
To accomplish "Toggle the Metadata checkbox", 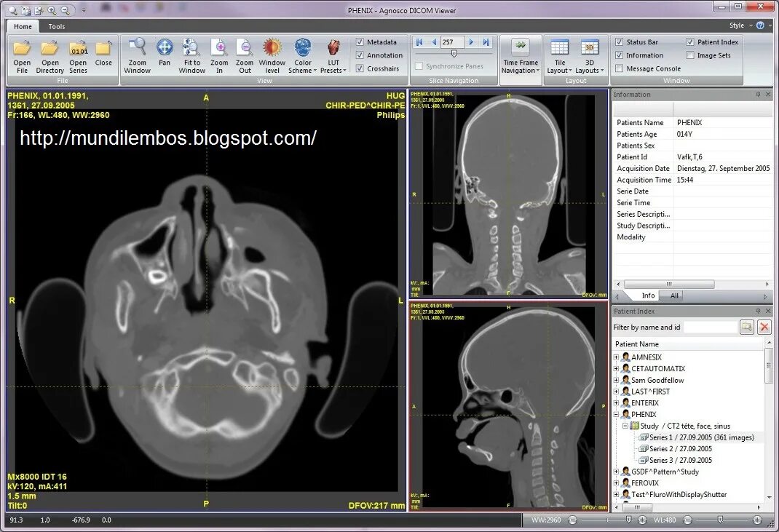I will (360, 42).
